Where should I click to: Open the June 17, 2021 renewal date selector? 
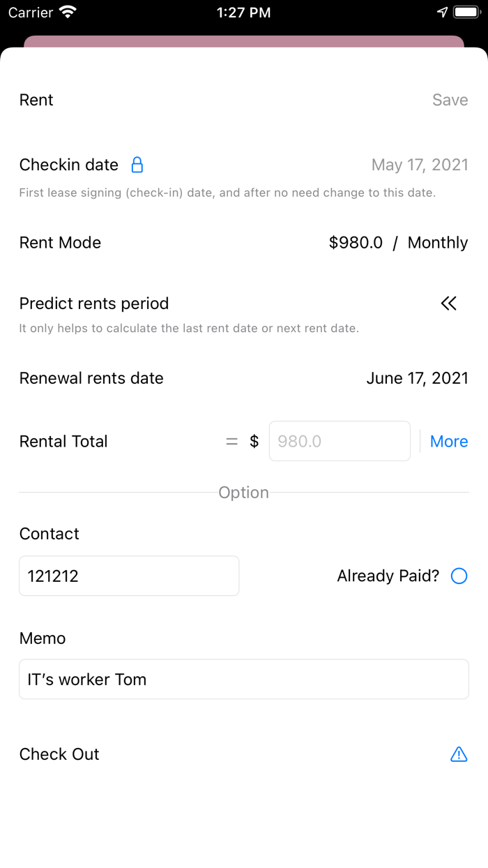coord(418,377)
